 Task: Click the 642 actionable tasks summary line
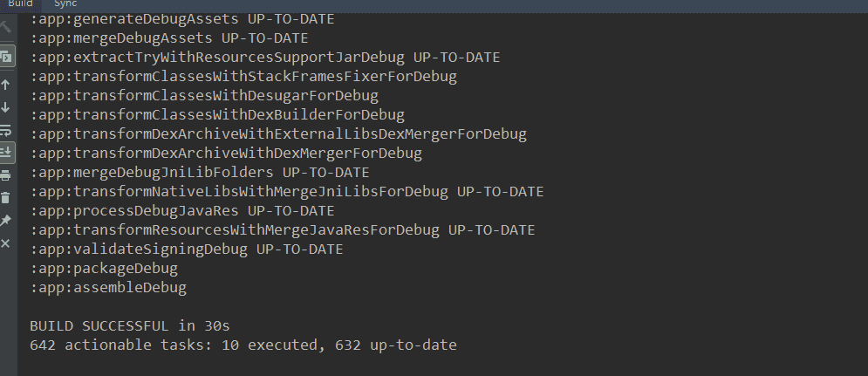(243, 345)
